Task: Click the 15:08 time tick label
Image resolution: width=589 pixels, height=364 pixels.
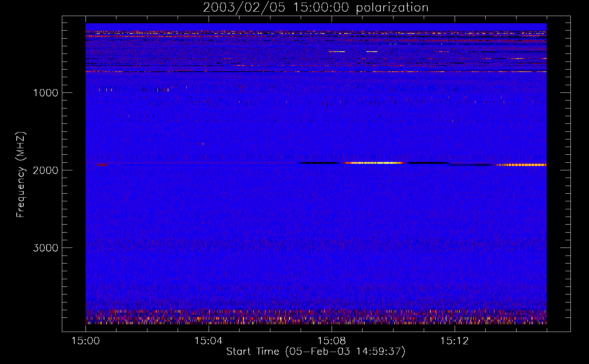Action: [x=331, y=341]
